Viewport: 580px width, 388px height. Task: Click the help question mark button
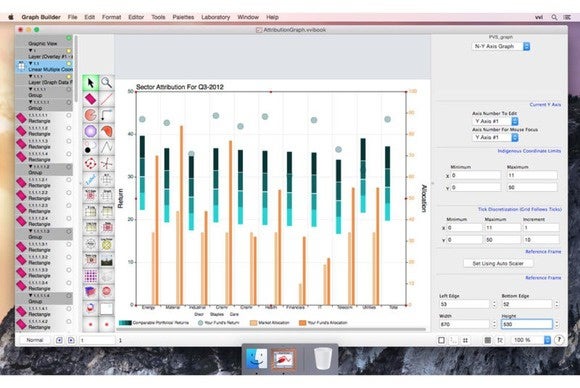tap(559, 340)
